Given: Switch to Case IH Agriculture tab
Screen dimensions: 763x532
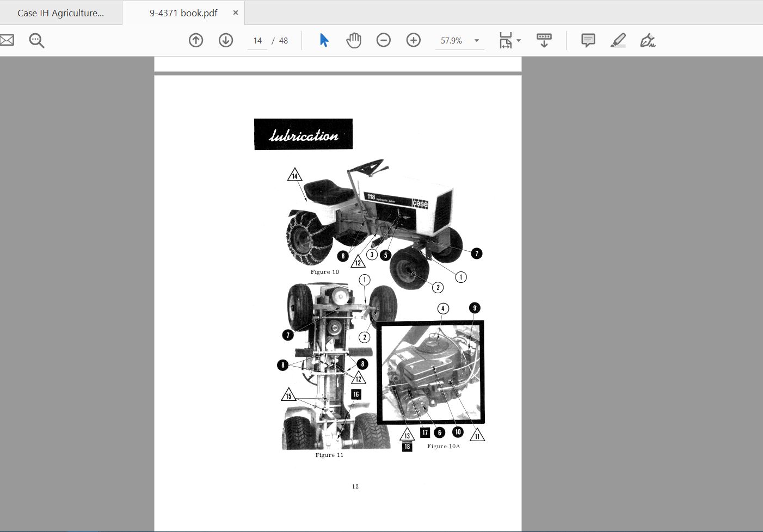Looking at the screenshot, I should 60,13.
